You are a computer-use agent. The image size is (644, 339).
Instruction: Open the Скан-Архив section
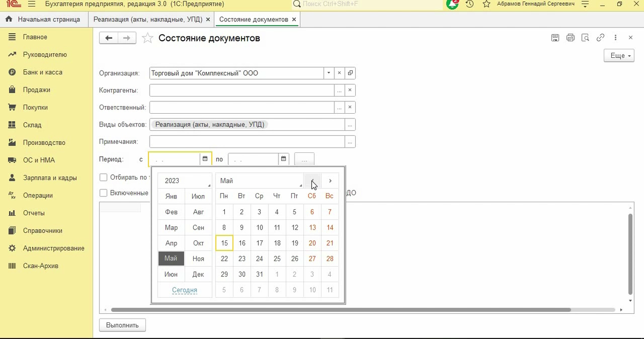(46, 266)
